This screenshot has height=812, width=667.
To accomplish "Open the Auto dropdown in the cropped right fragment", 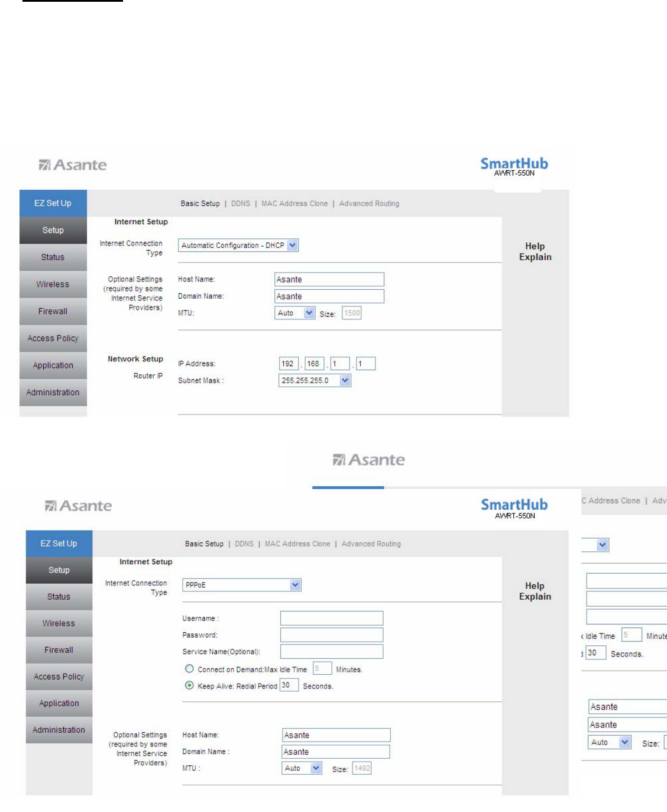I will click(610, 742).
